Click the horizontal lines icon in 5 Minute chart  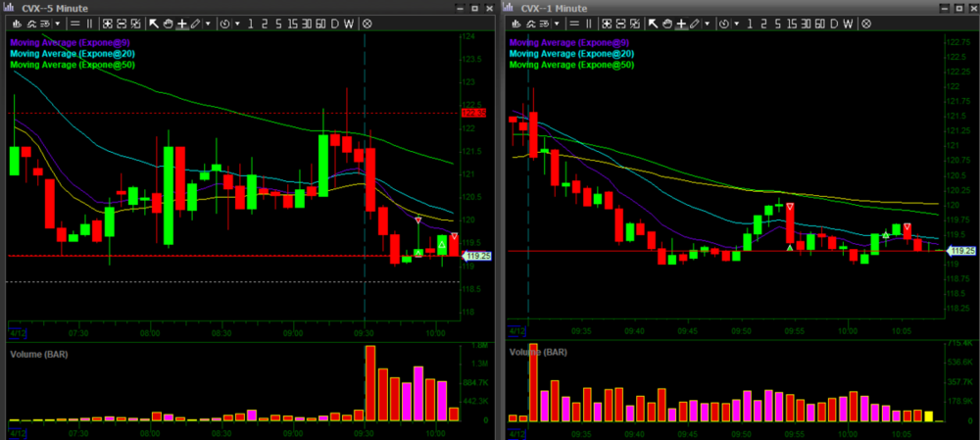(75, 23)
